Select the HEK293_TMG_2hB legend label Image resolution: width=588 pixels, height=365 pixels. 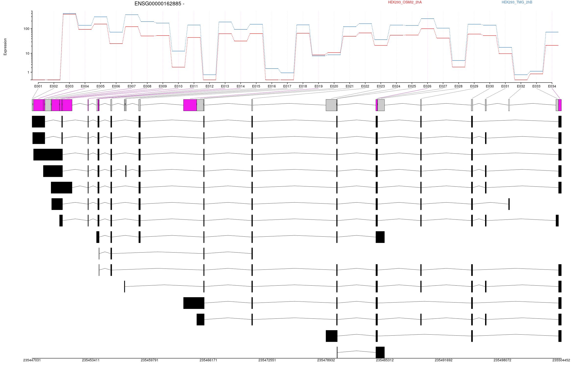pos(517,2)
